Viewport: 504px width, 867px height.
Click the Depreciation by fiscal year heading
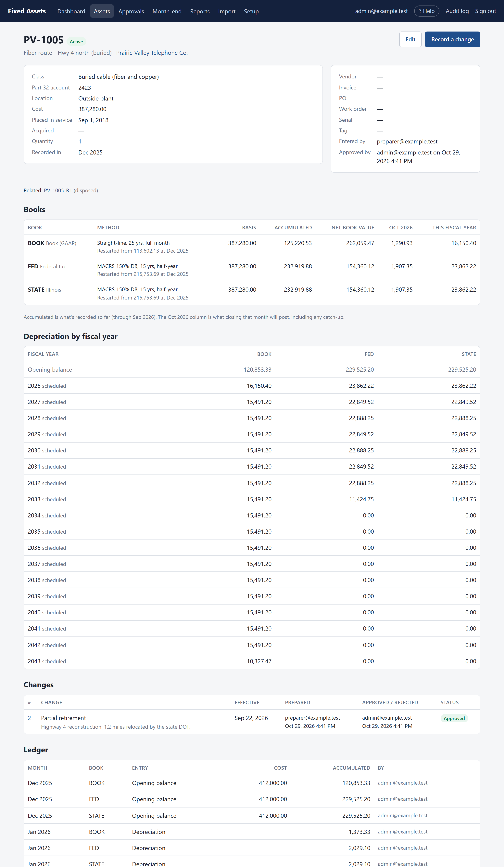click(x=70, y=337)
